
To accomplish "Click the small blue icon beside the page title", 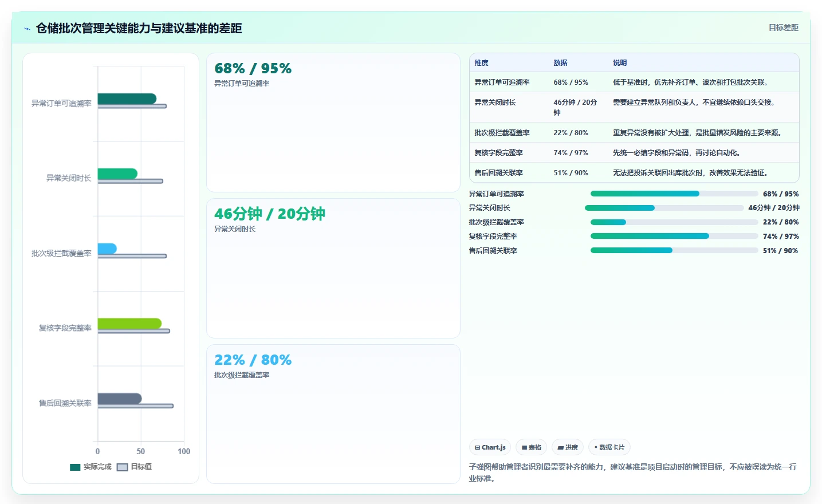I will [x=27, y=29].
